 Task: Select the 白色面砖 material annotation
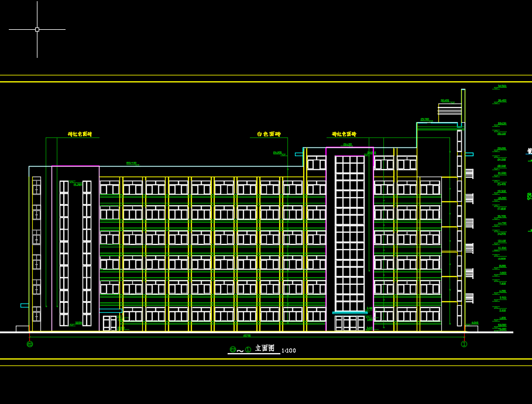pyautogui.click(x=269, y=134)
